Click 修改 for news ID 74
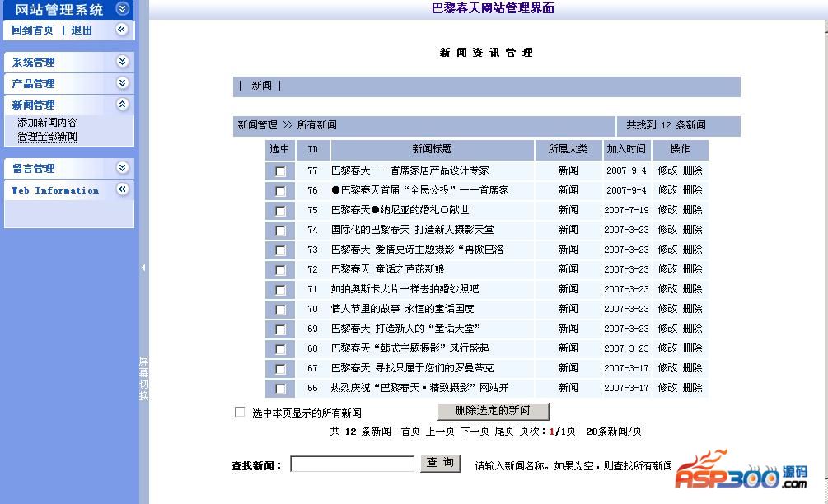 click(667, 230)
